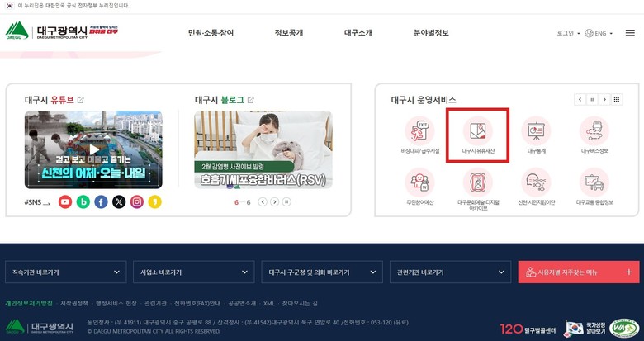Play the 신천 YouTube video thumbnail
644x341 pixels.
coord(93,149)
